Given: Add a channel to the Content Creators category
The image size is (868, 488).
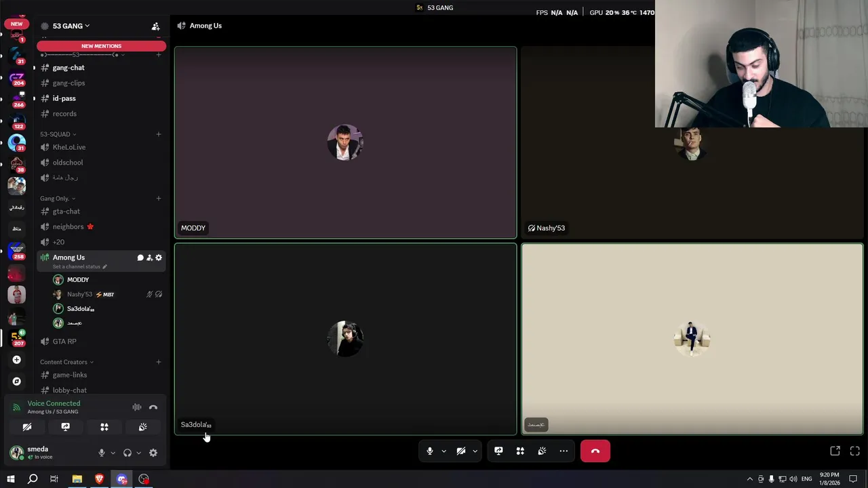Looking at the screenshot, I should pyautogui.click(x=159, y=362).
